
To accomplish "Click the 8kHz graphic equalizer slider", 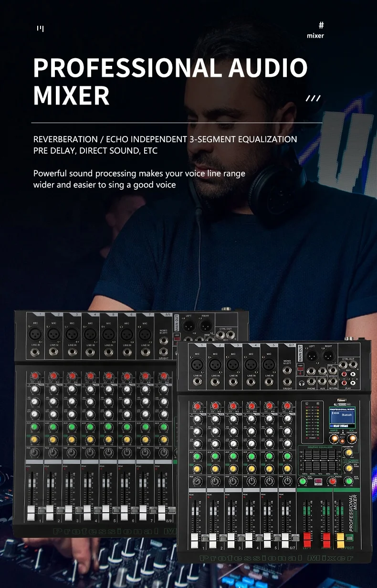I will point(336,460).
